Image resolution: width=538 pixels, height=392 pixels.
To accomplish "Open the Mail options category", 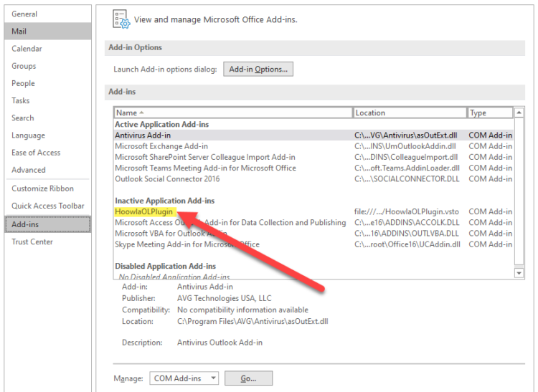I will pos(19,32).
